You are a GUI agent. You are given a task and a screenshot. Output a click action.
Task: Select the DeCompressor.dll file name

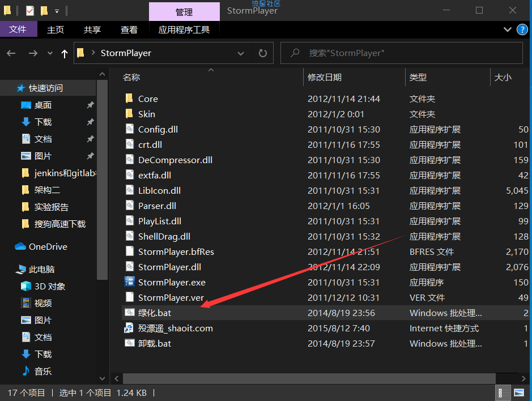tap(175, 160)
